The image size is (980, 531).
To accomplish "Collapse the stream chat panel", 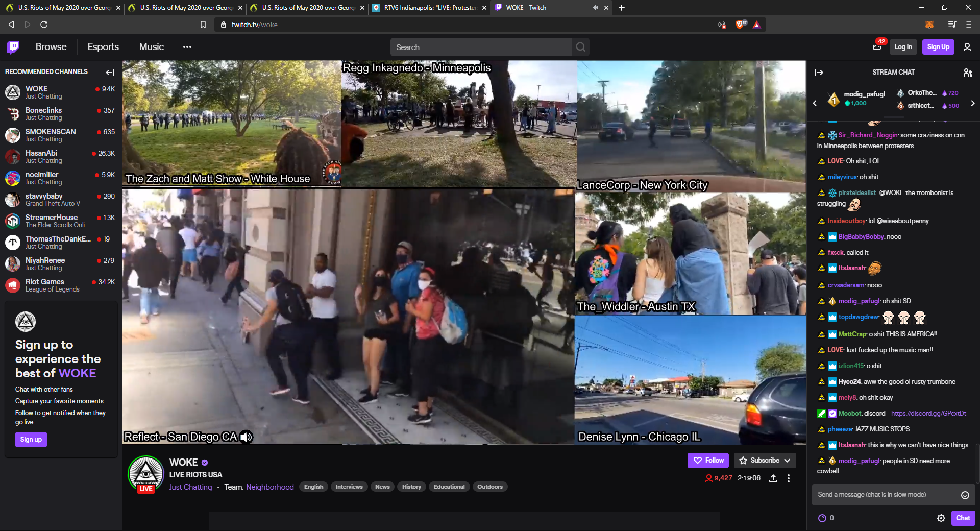I will pyautogui.click(x=819, y=73).
